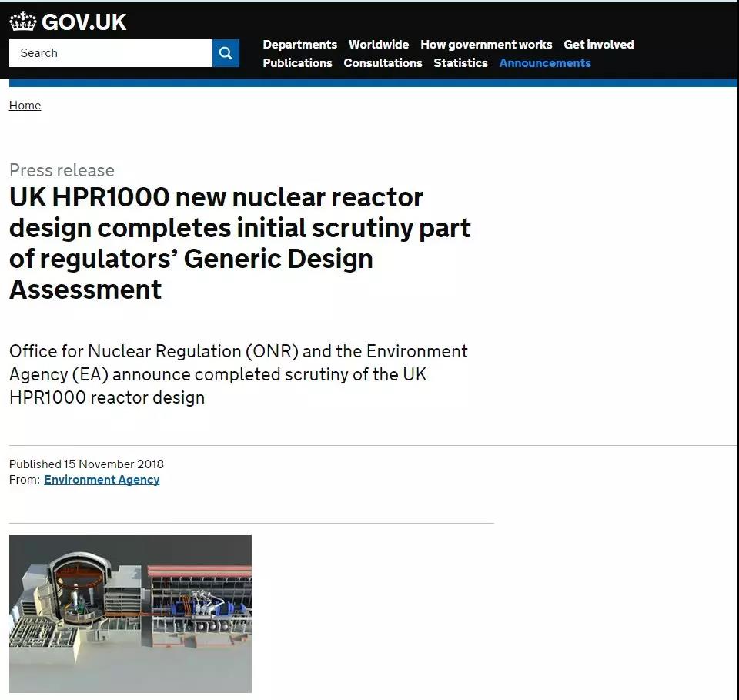
Task: Open How government works page
Action: pos(486,45)
